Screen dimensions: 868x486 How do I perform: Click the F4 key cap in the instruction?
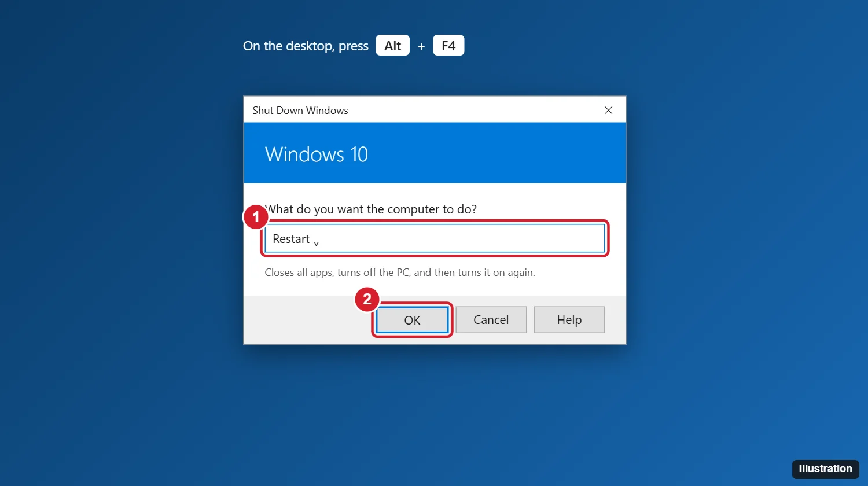coord(448,46)
